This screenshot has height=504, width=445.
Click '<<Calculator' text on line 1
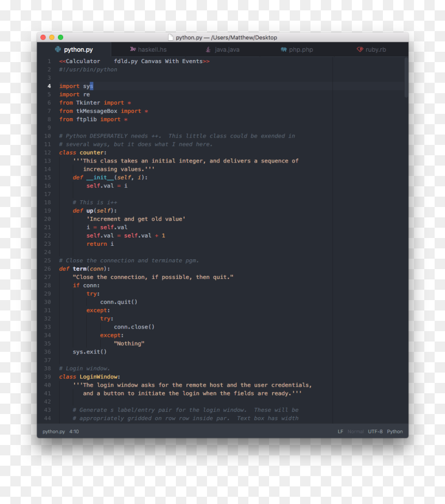point(79,61)
